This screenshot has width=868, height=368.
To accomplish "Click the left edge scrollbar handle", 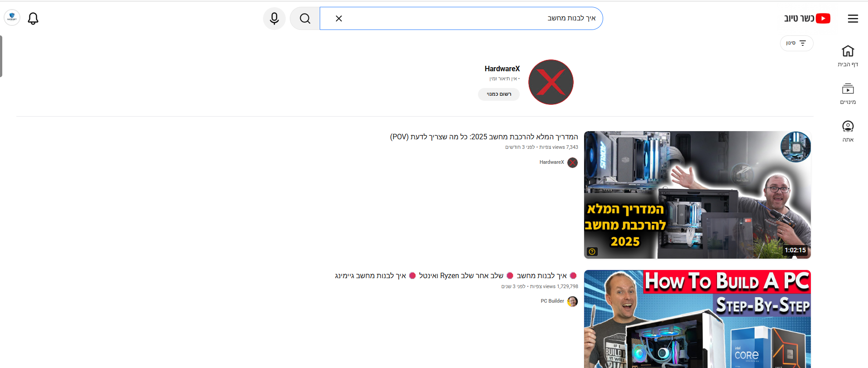I will 1,56.
